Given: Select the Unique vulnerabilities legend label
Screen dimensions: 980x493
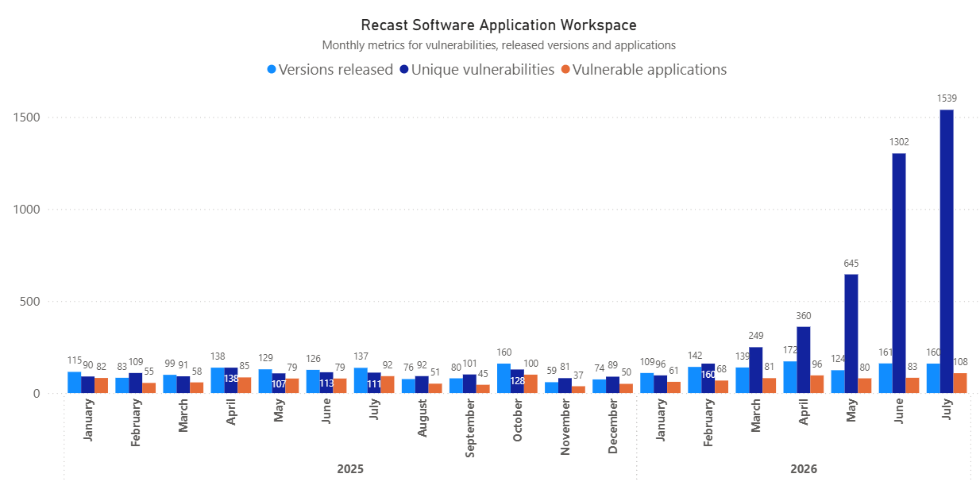Looking at the screenshot, I should (483, 70).
